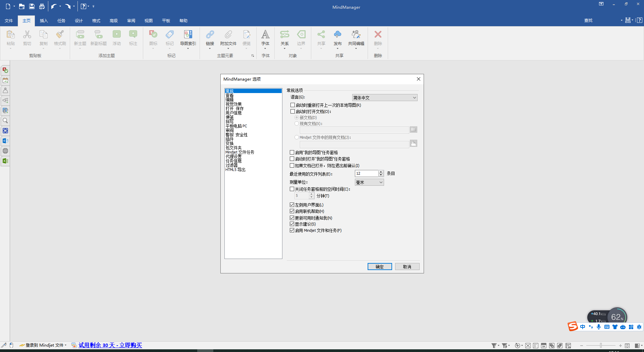The height and width of the screenshot is (352, 644).
Task: Click the Boundary (边界) icon
Action: 301,35
